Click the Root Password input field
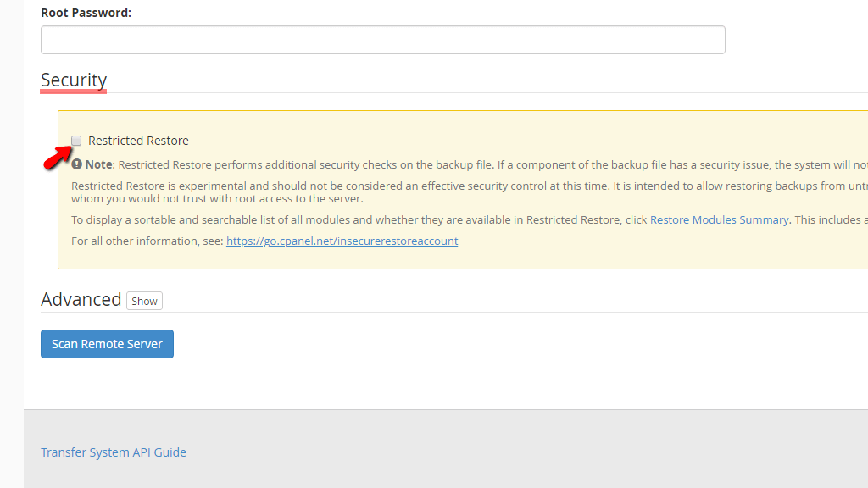 pos(382,40)
